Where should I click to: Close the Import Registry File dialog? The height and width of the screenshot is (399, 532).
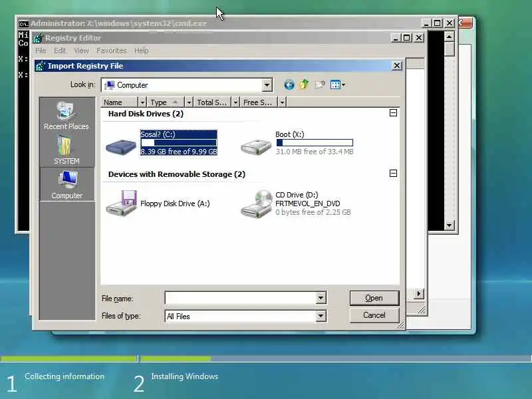coord(396,65)
